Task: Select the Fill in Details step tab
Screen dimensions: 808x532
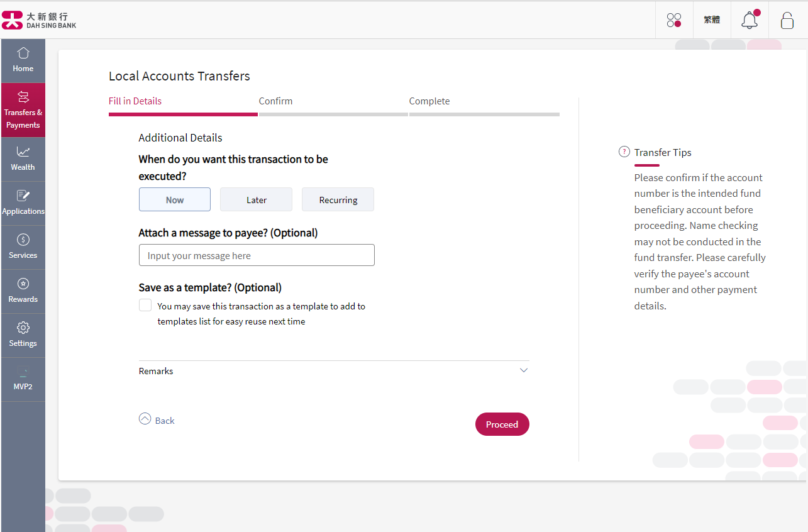Action: click(x=135, y=101)
